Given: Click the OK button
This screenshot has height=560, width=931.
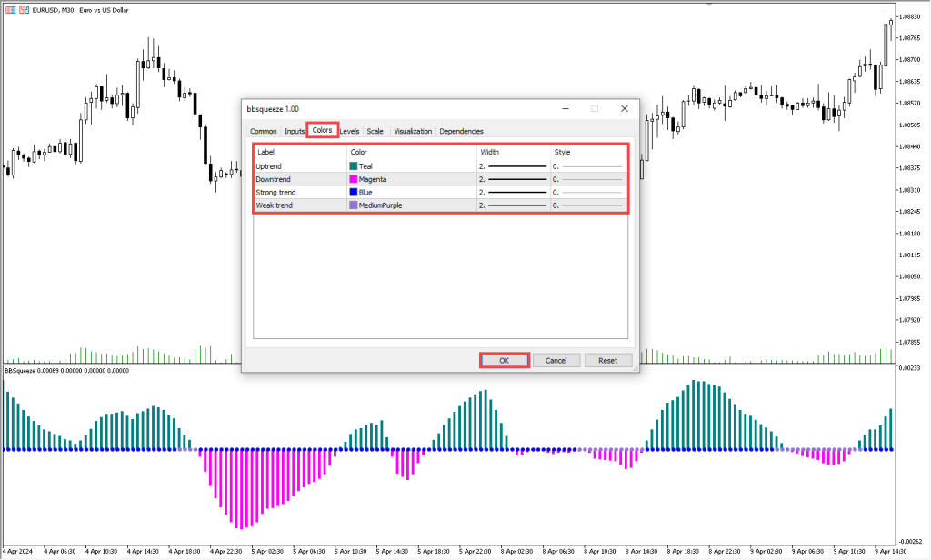Looking at the screenshot, I should tap(504, 361).
